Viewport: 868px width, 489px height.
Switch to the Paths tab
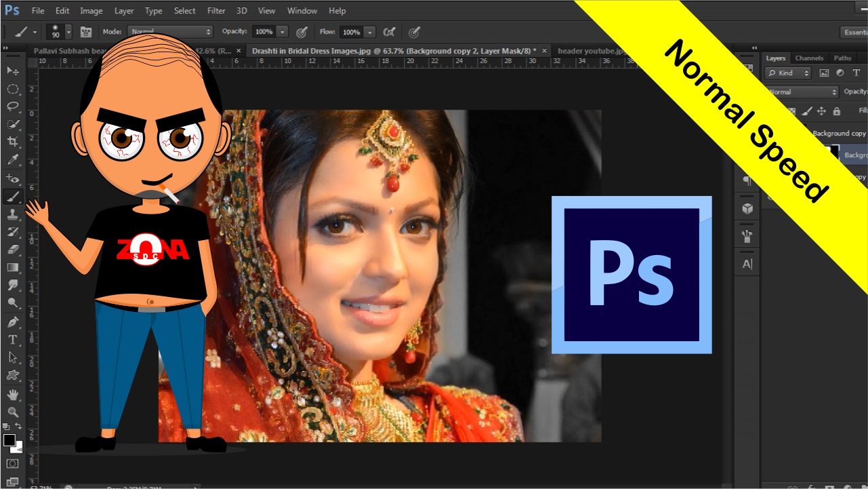click(842, 58)
